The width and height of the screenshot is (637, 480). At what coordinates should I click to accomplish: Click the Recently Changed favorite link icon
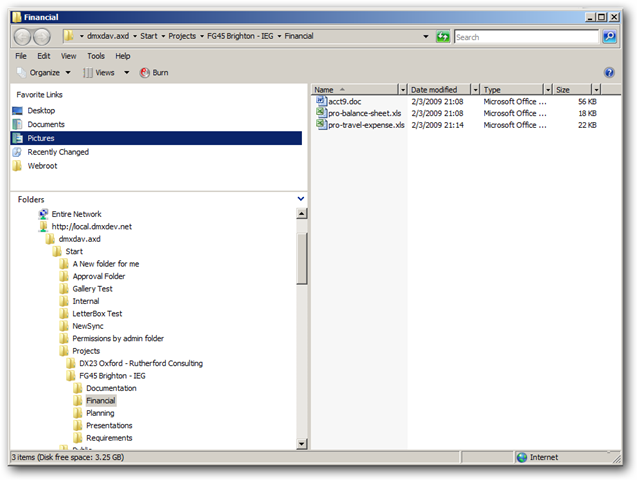(x=17, y=152)
